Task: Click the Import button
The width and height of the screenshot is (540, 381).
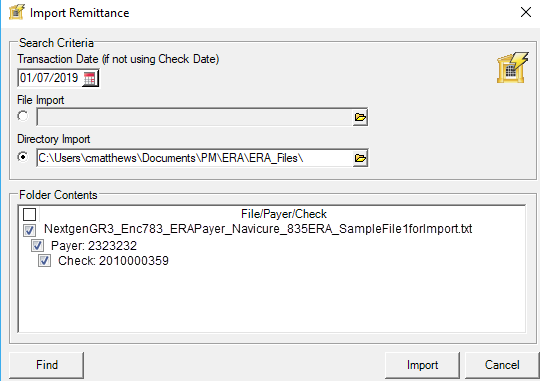Action: [x=422, y=365]
